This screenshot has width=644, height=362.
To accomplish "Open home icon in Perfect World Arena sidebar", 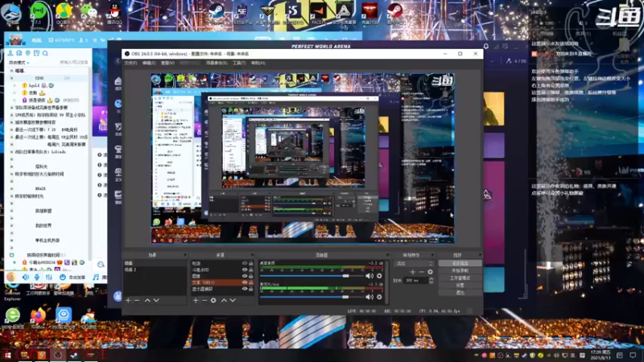I will [x=118, y=81].
